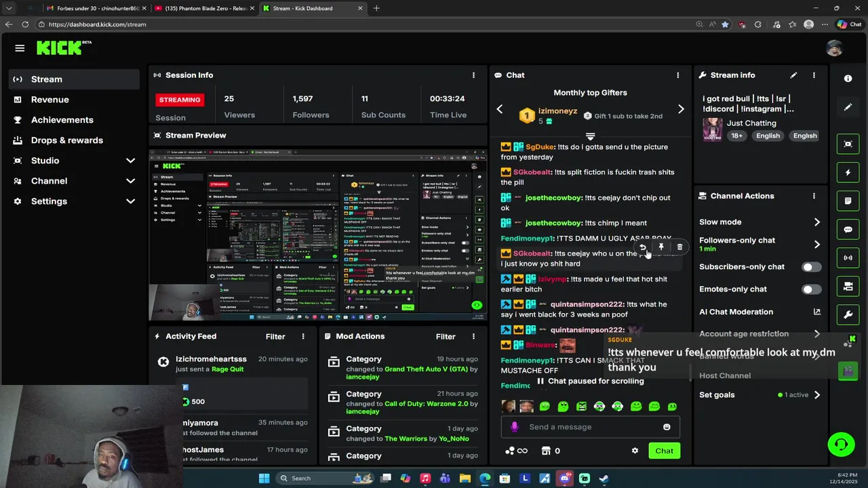Open Grand Theft Auto V (GTA) category link

(x=427, y=369)
